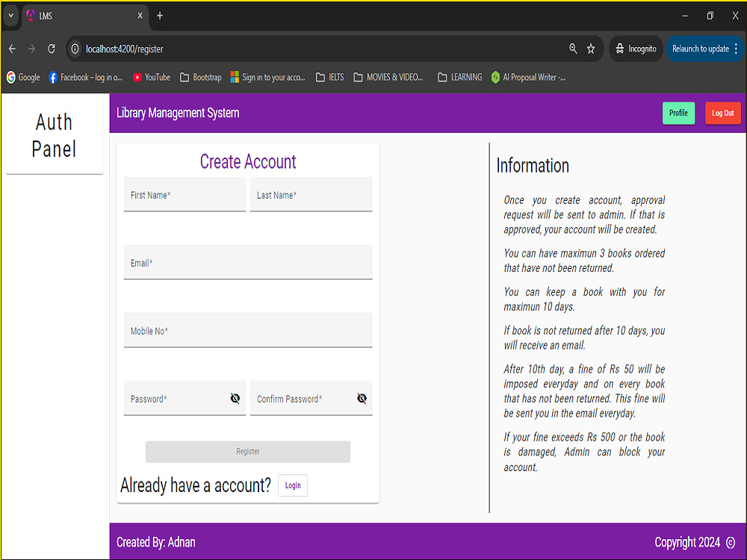
Task: Open the Incognito indicator
Action: click(x=636, y=49)
